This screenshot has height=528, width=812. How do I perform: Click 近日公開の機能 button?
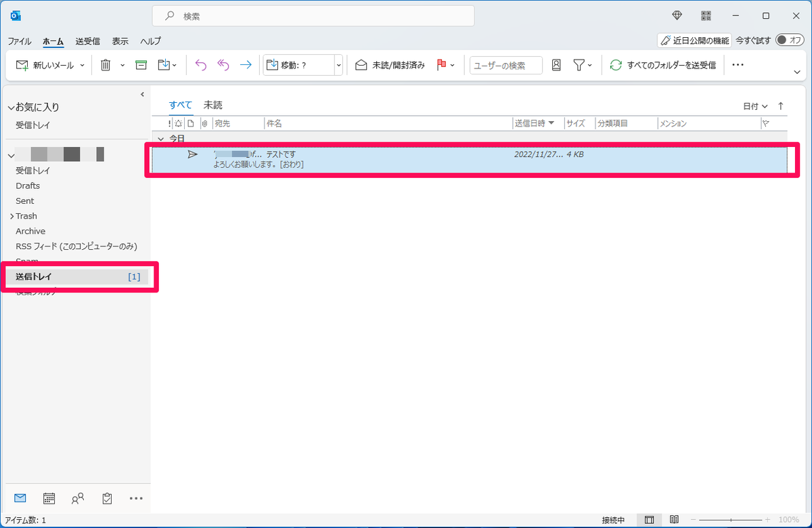[x=694, y=41]
